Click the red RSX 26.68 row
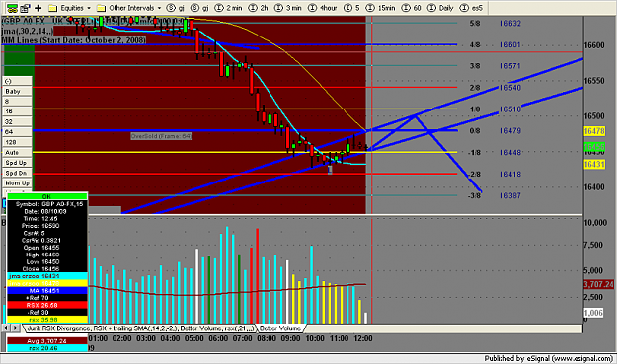 tap(47, 305)
